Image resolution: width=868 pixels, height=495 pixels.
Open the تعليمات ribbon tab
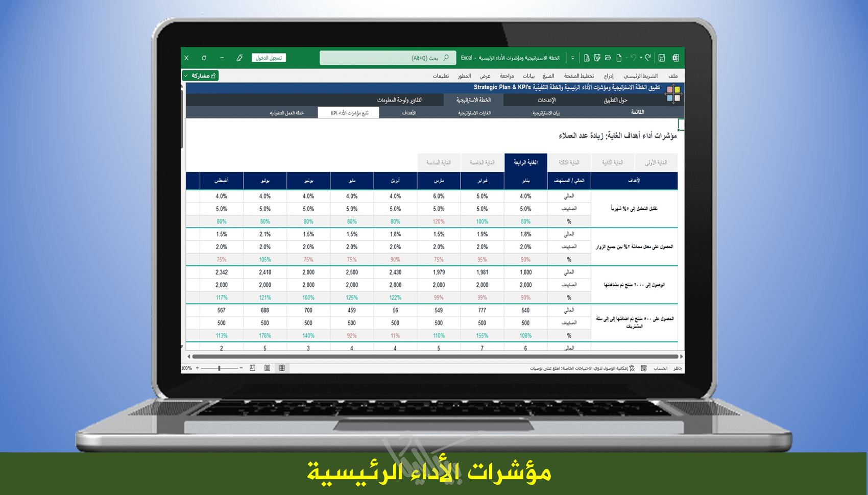pos(441,76)
